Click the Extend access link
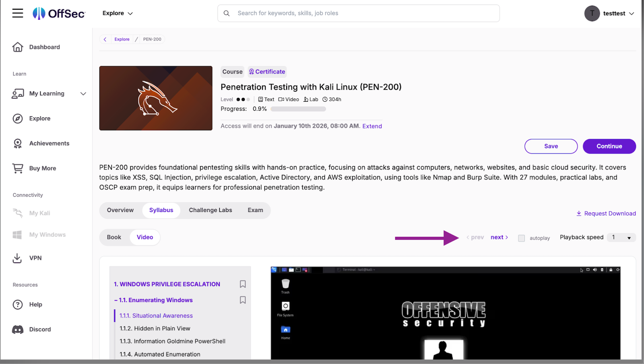Image resolution: width=644 pixels, height=364 pixels. coord(372,126)
